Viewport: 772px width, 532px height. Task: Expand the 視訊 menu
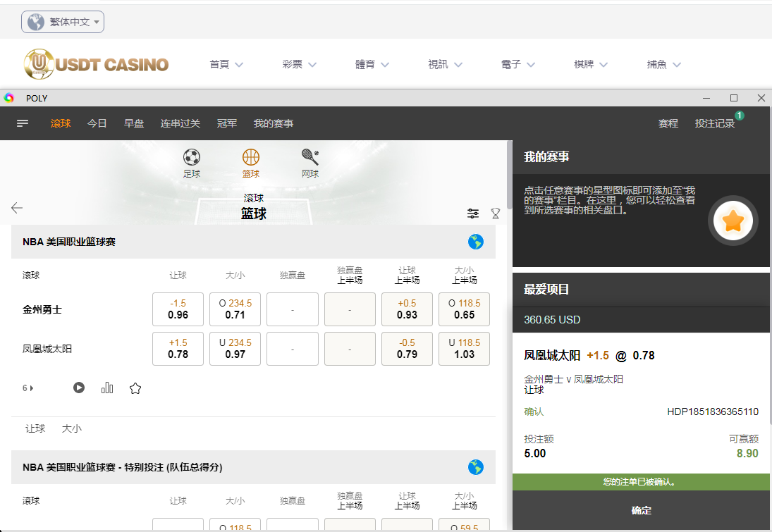point(445,64)
